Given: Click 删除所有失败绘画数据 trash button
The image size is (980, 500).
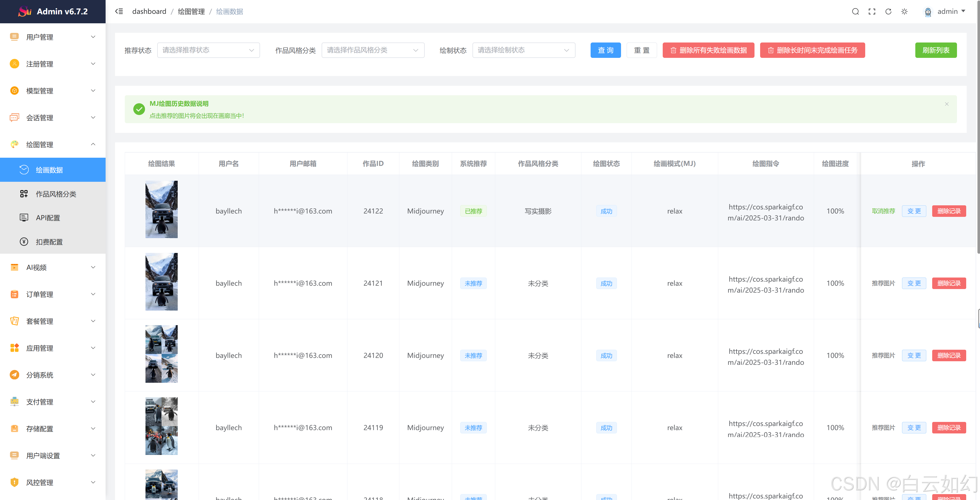Looking at the screenshot, I should [708, 50].
